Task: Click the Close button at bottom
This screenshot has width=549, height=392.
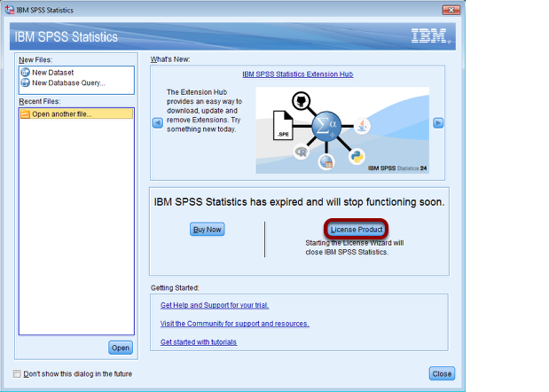Action: click(x=442, y=373)
